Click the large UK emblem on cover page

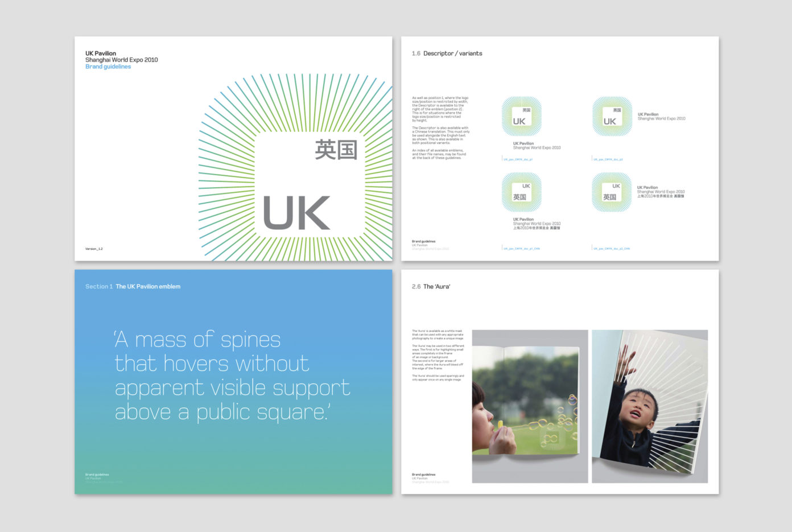click(x=296, y=167)
